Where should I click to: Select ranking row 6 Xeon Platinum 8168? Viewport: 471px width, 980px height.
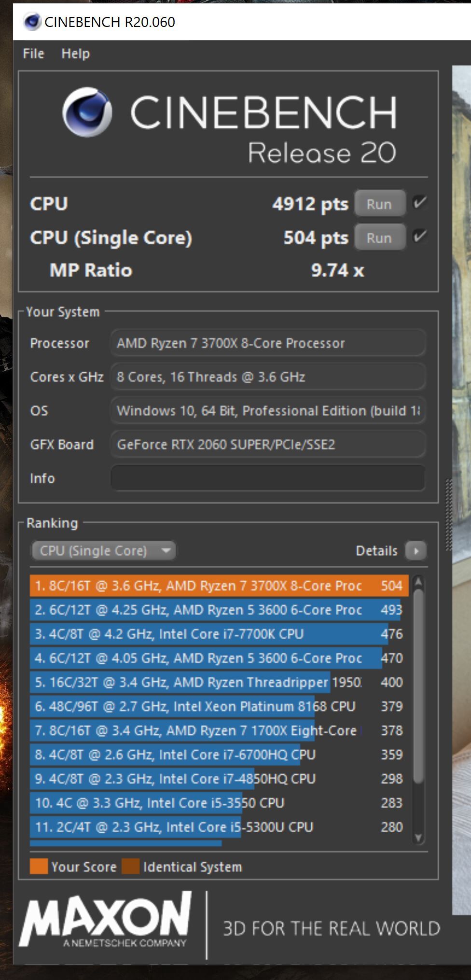pos(219,706)
